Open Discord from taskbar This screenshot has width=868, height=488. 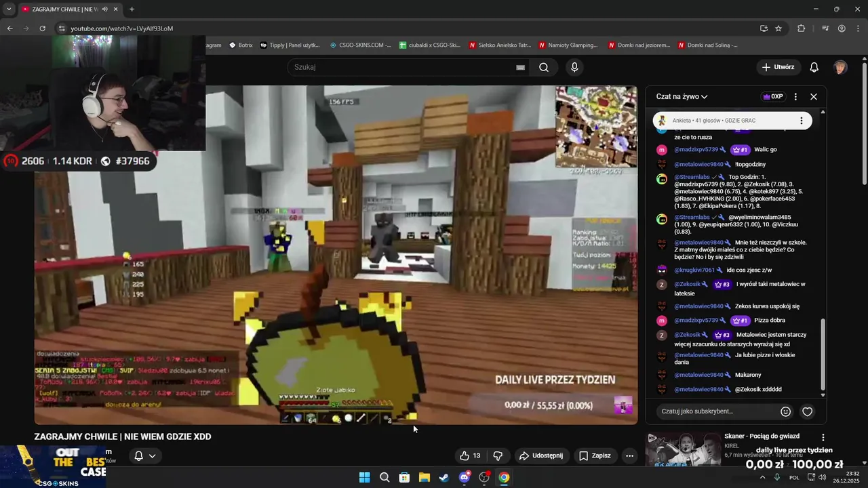(464, 477)
